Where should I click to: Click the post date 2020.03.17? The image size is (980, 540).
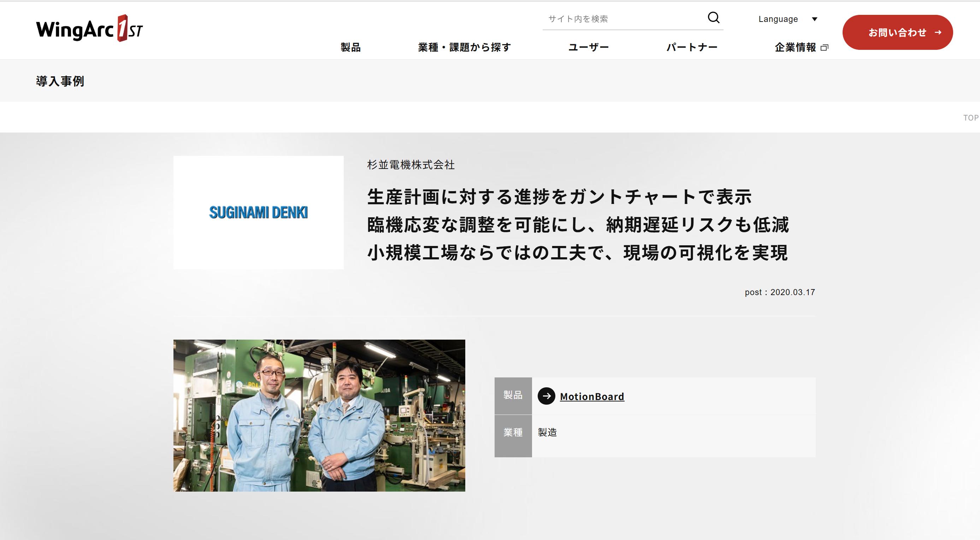pyautogui.click(x=793, y=292)
